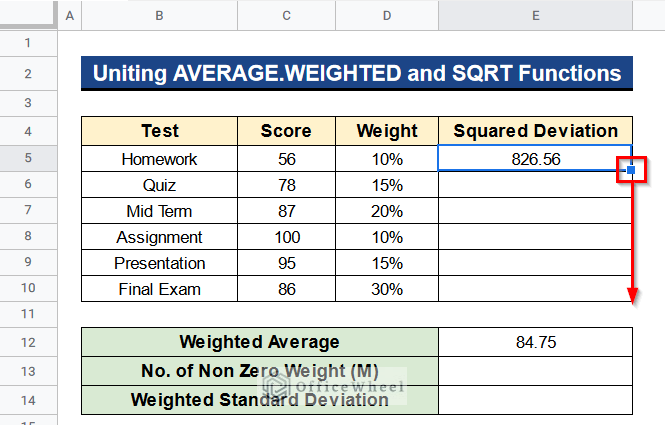Select column D header
Image resolution: width=665 pixels, height=425 pixels.
[387, 16]
